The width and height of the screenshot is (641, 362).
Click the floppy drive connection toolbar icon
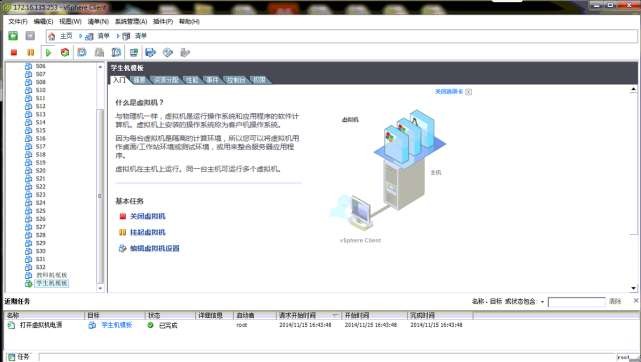[150, 52]
